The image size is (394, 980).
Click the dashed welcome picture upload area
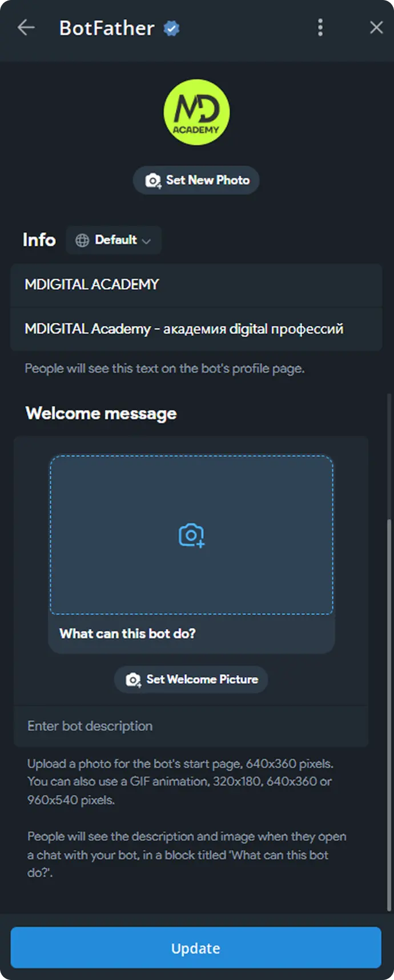(191, 534)
